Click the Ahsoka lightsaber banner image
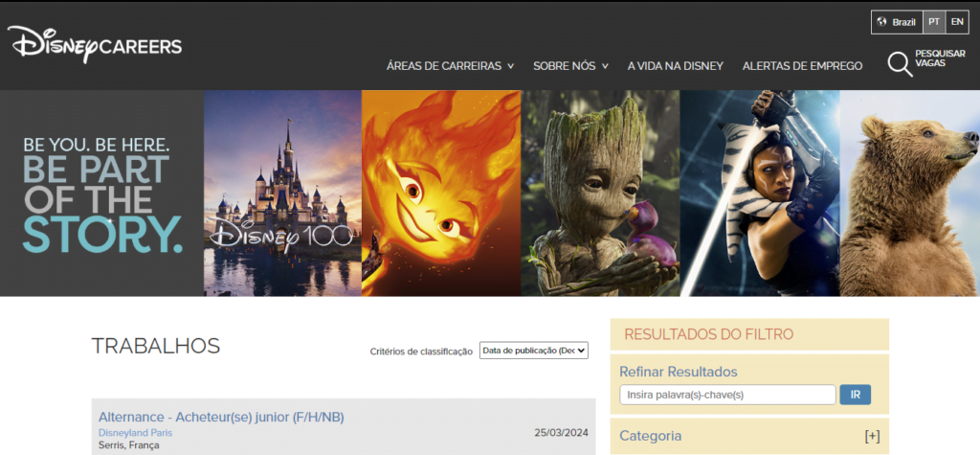This screenshot has height=455, width=980. (760, 193)
